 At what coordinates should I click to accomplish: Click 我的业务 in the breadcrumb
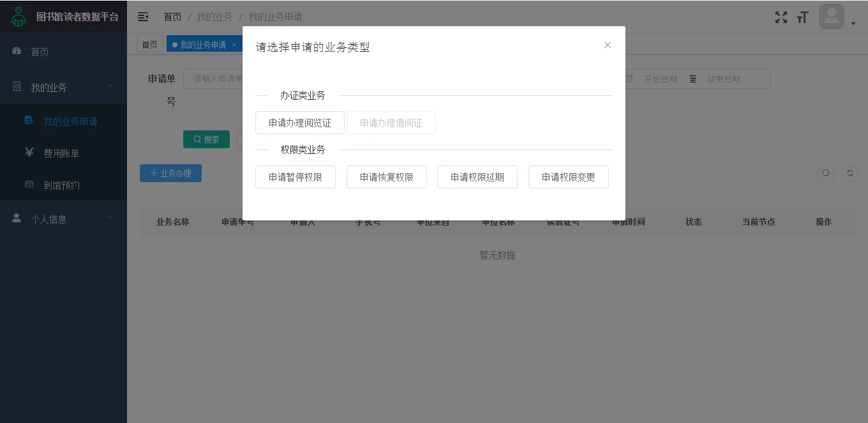[x=214, y=17]
